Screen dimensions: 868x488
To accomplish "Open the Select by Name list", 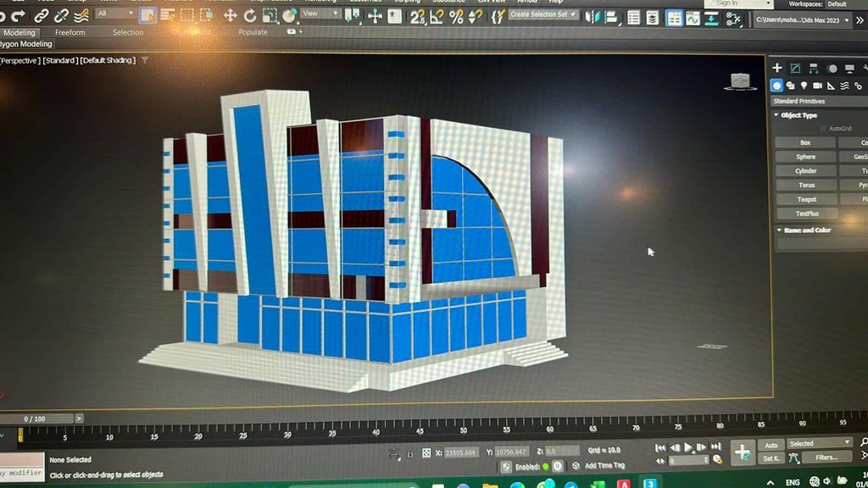I will (x=168, y=15).
